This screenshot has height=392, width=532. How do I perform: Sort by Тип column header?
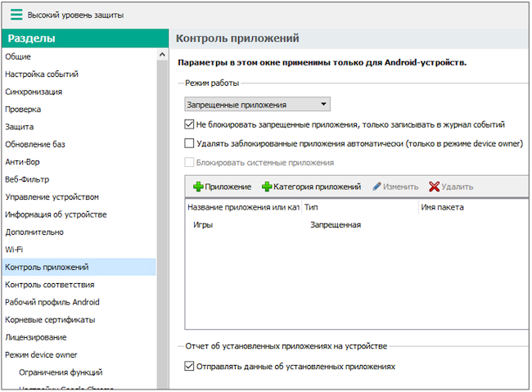pos(359,207)
